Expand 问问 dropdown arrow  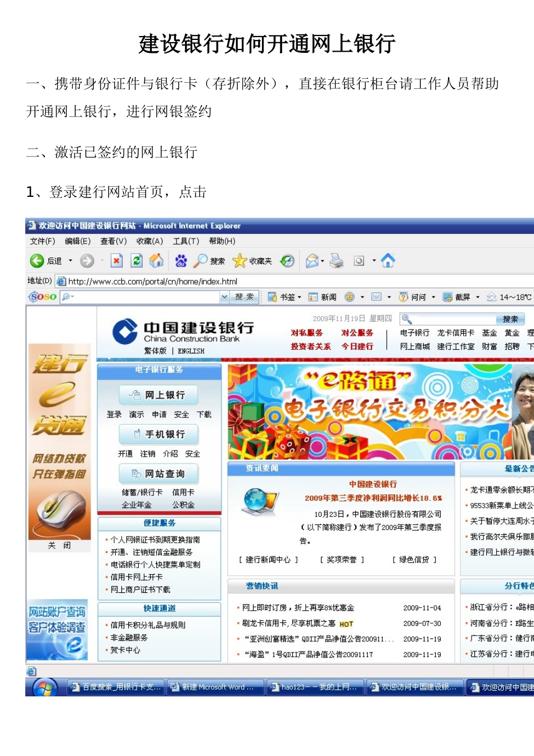(x=433, y=297)
